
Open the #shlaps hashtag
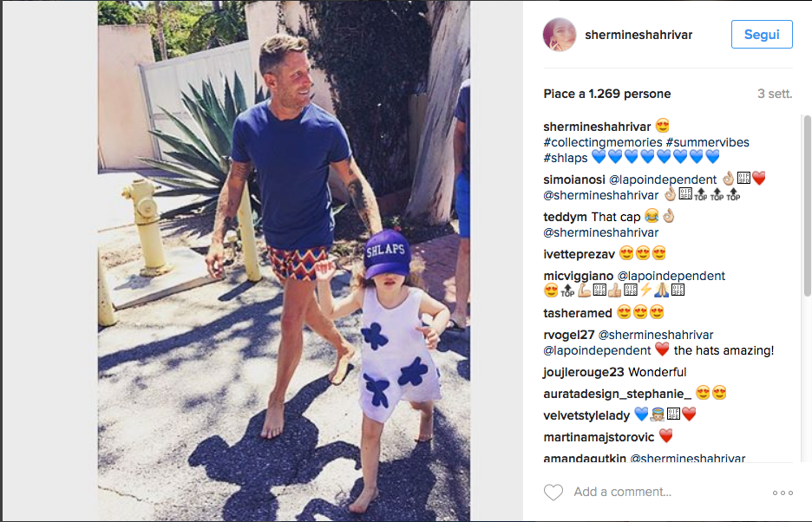pos(566,158)
